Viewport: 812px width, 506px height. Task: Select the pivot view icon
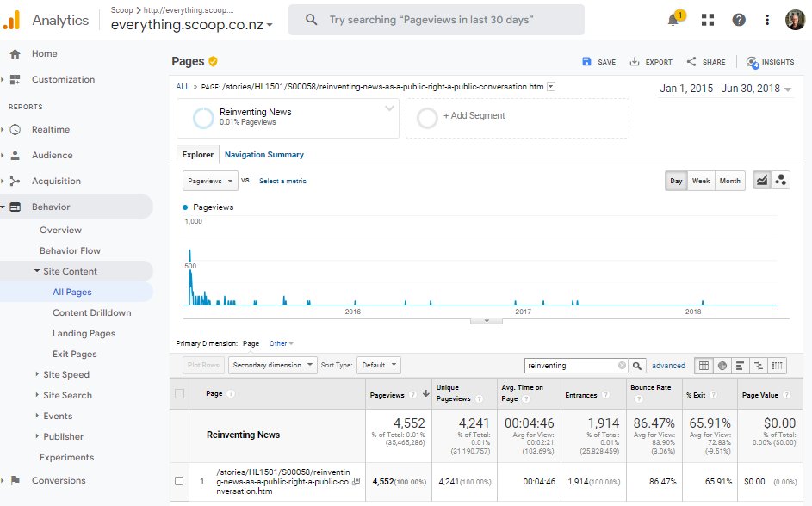778,366
